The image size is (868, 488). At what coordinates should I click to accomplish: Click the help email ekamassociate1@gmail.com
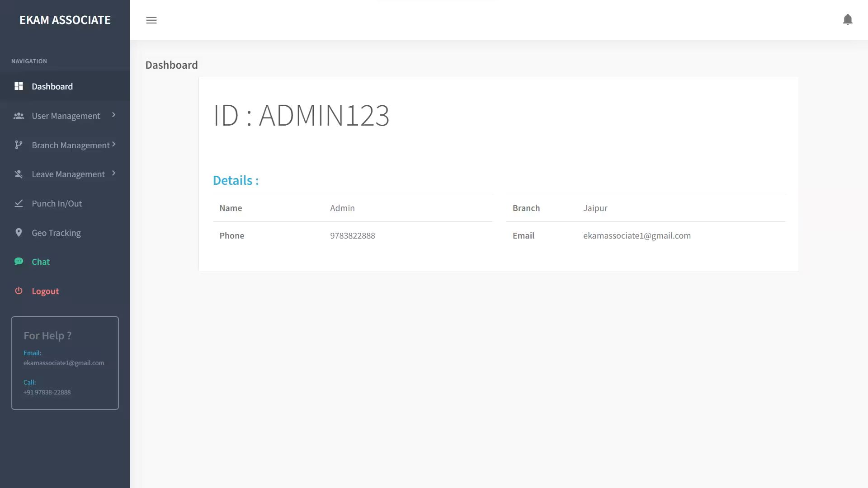click(64, 362)
